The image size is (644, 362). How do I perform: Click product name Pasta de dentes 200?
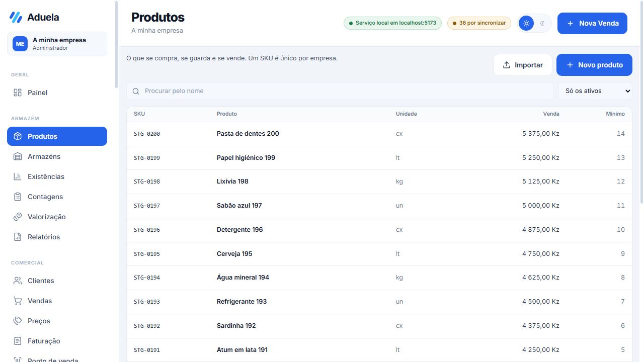pos(248,134)
